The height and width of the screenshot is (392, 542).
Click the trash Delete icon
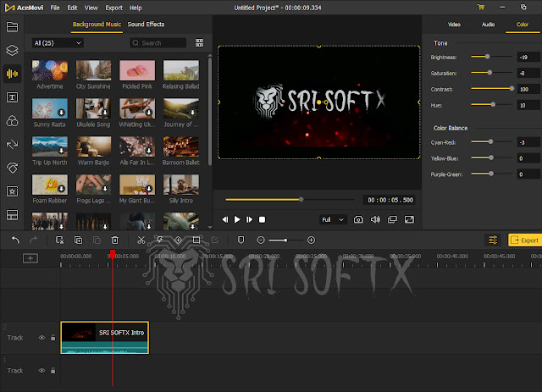pos(115,240)
